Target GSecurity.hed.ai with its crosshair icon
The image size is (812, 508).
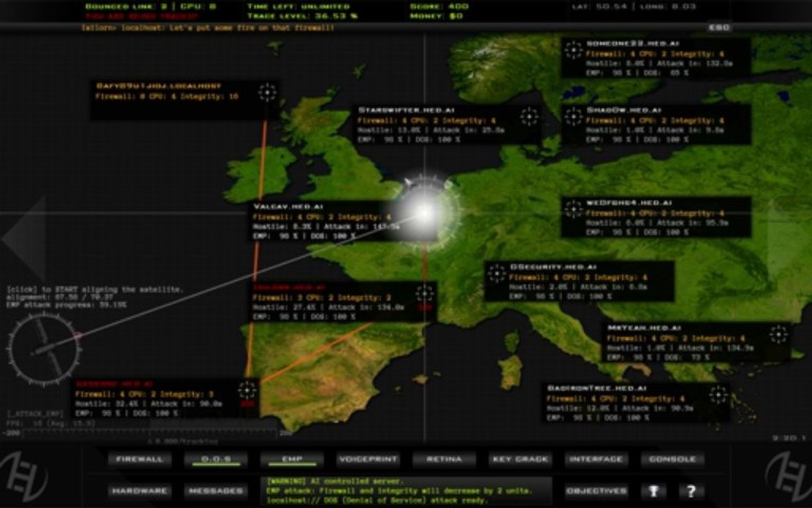497,273
